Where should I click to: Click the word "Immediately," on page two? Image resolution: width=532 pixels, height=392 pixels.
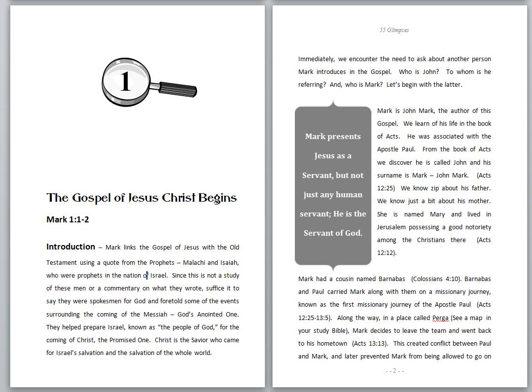coord(317,59)
